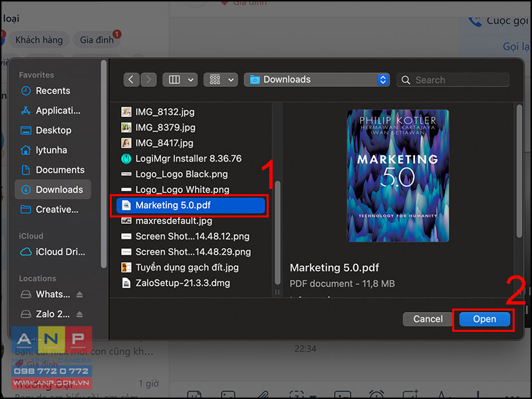Screen dimensions: 532x399
Task: Click the file list's vertical scrollbar
Action: click(x=277, y=233)
